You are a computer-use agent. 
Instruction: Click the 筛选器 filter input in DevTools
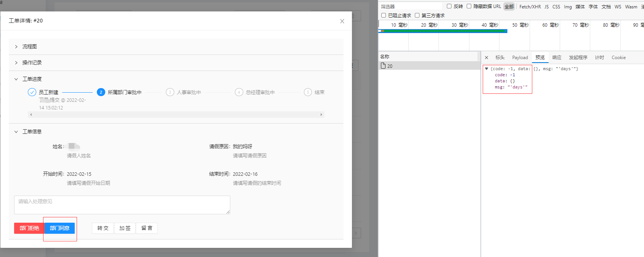(411, 6)
